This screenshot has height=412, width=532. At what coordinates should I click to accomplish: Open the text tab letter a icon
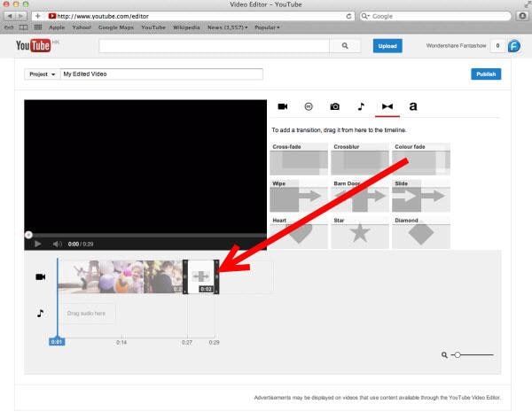[413, 106]
